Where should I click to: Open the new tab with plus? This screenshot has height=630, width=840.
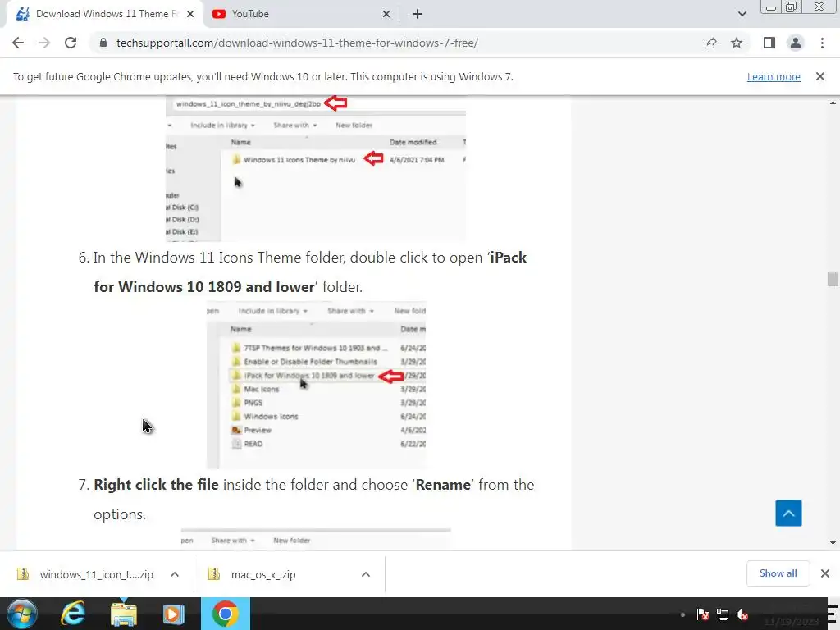point(418,14)
